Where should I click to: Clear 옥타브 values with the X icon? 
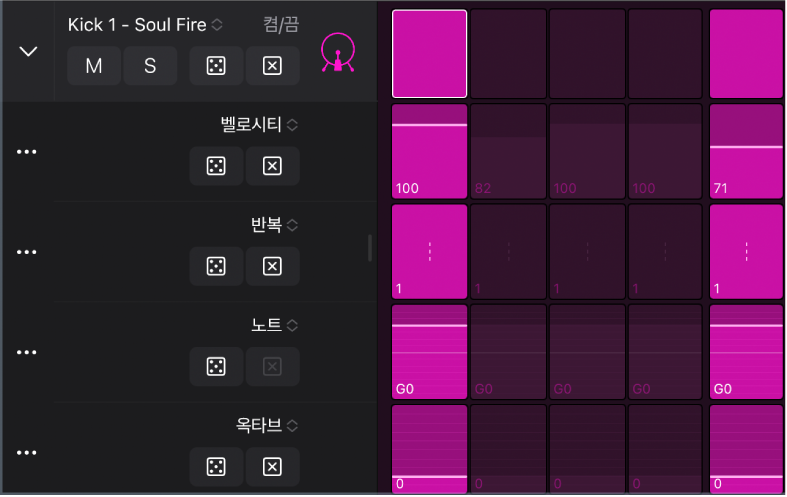tap(272, 467)
